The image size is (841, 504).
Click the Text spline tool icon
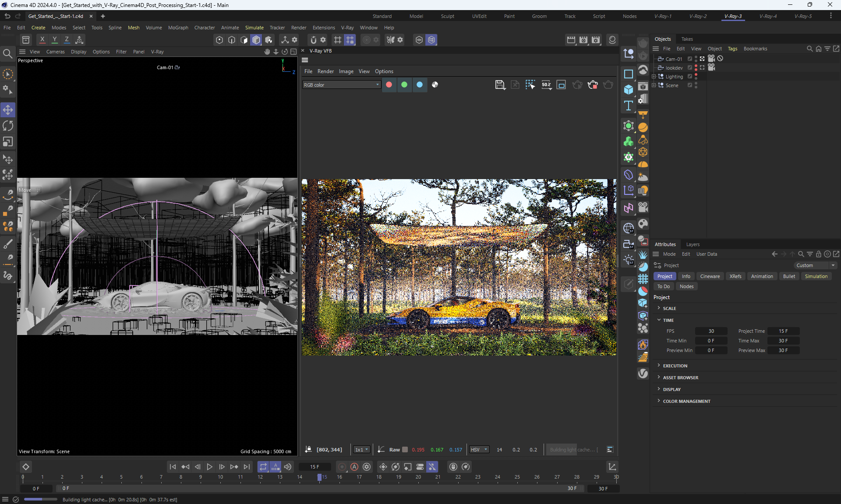(x=629, y=106)
